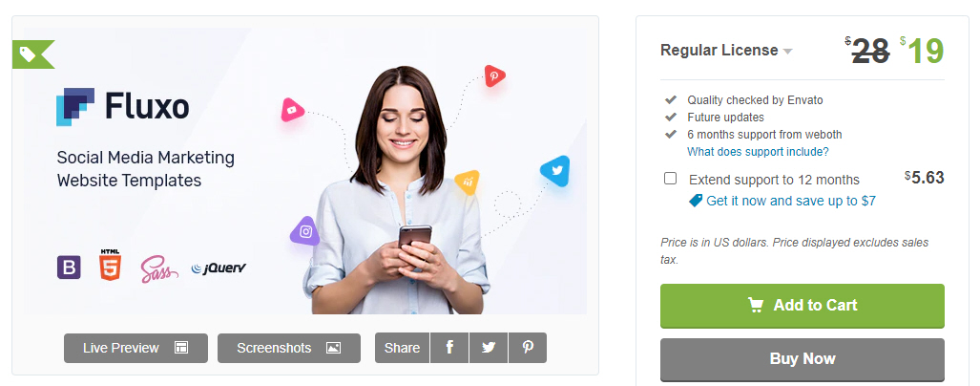The image size is (980, 386).
Task: Enable Extend support to 12 months
Action: (x=670, y=179)
